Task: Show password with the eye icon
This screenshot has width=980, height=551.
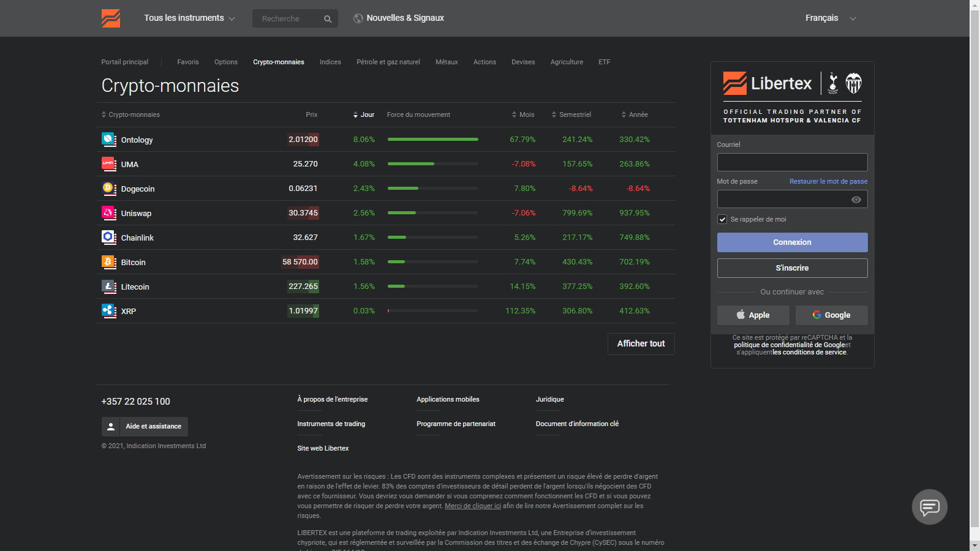Action: tap(856, 200)
